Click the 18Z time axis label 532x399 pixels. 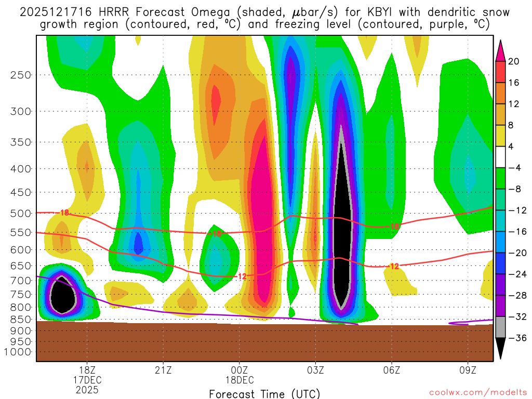coord(87,370)
